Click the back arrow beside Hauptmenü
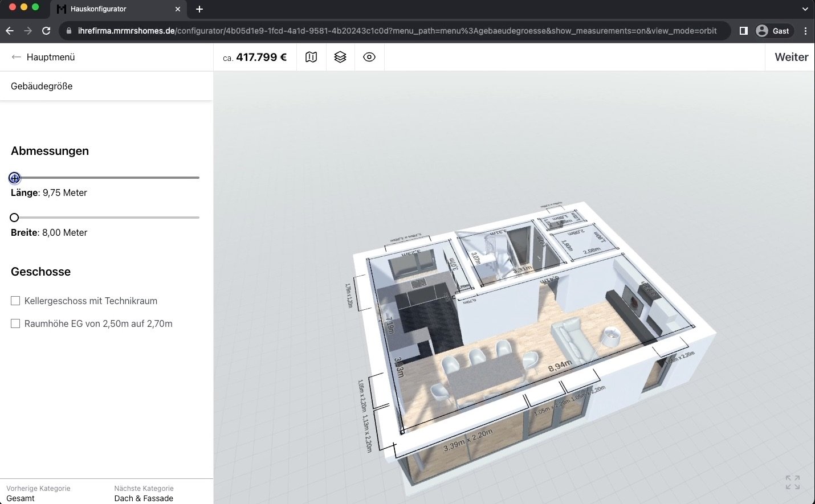Screen dimensions: 815x504 (17, 57)
